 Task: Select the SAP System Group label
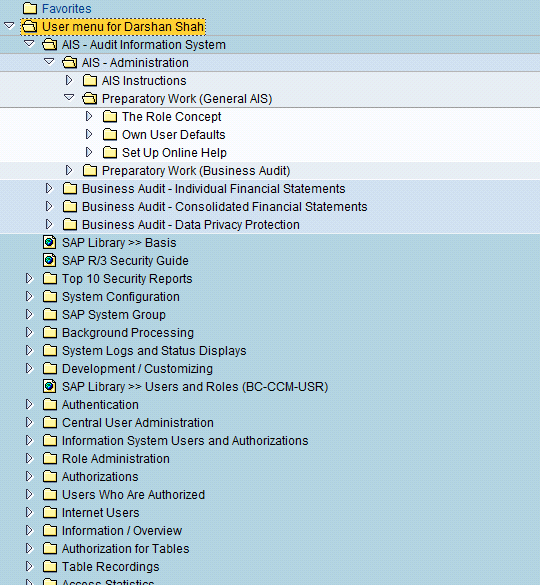(x=113, y=315)
